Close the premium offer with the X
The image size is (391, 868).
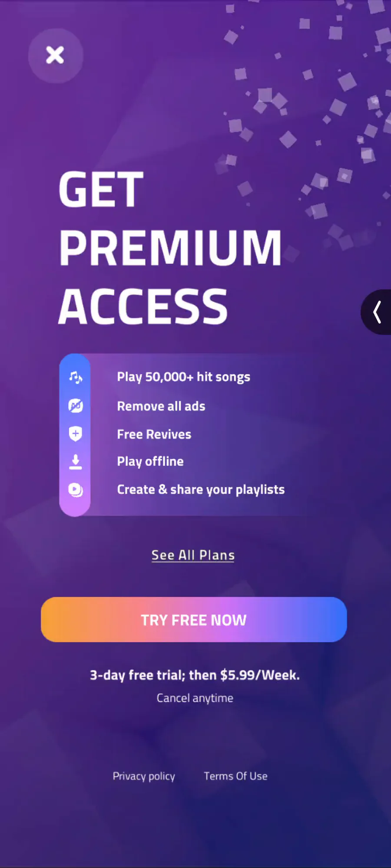[56, 56]
